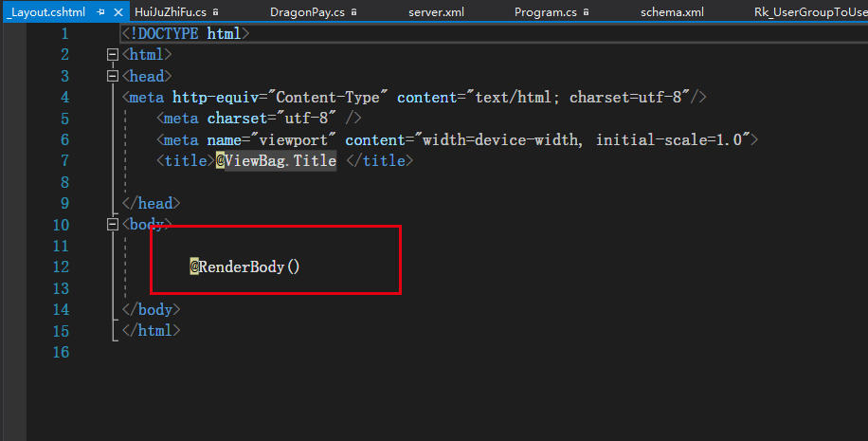868x441 pixels.
Task: Switch to the HuiJuZhiFu.cs tab
Action: 171,12
